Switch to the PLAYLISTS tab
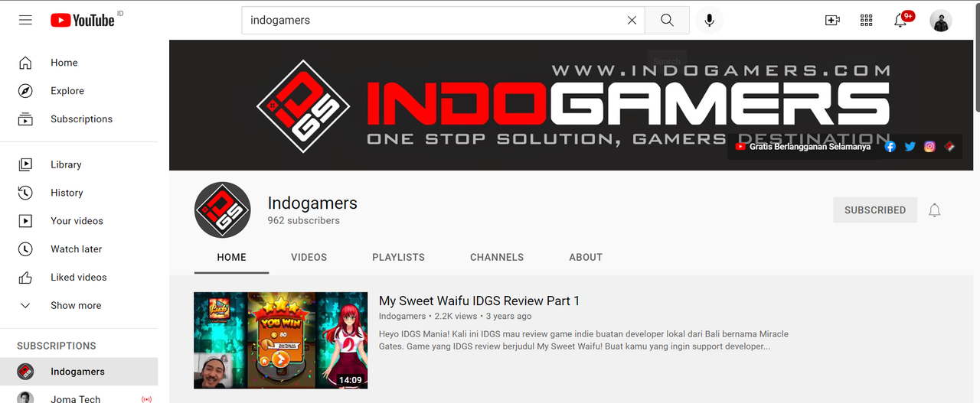 (398, 258)
